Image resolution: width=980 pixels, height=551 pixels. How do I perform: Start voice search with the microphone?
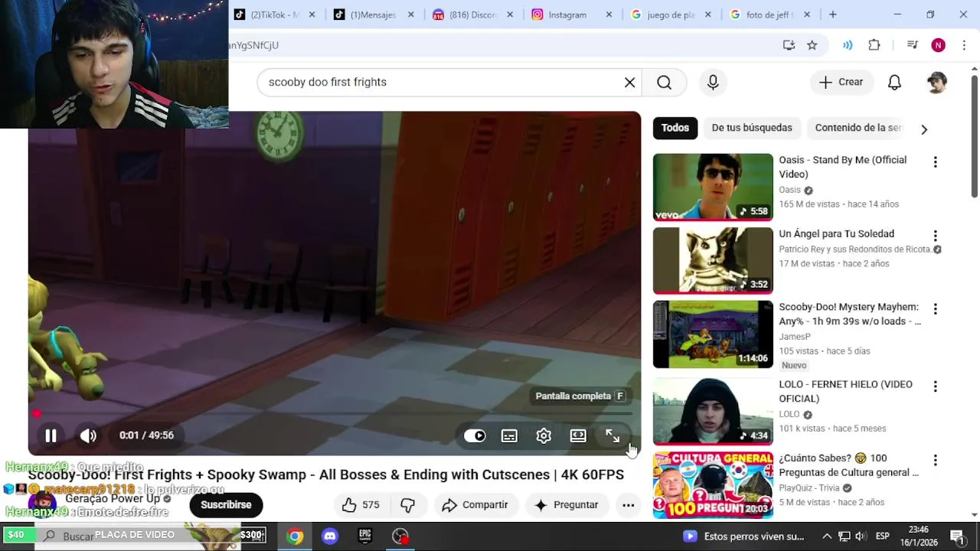(x=713, y=83)
